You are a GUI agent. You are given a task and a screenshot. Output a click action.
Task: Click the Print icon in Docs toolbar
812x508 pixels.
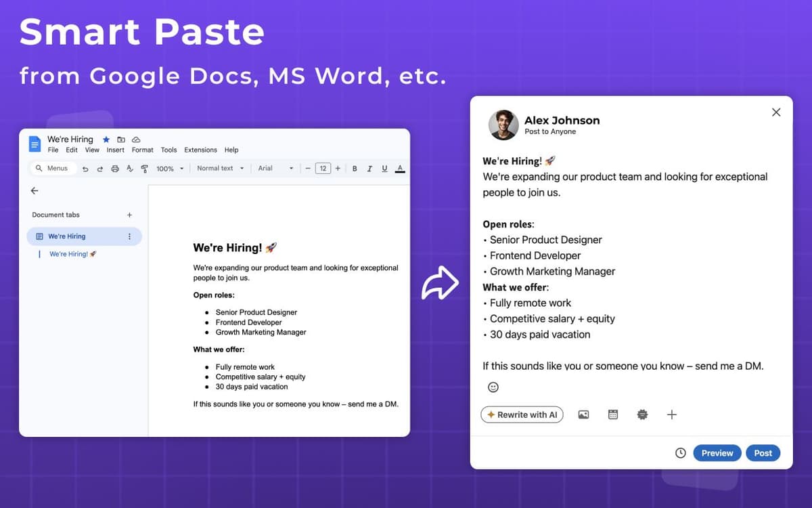point(115,169)
